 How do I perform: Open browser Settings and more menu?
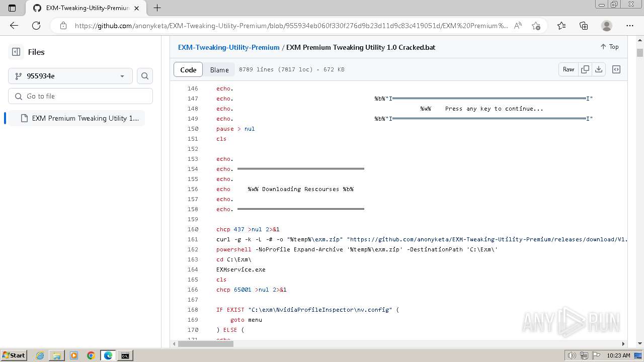[630, 26]
